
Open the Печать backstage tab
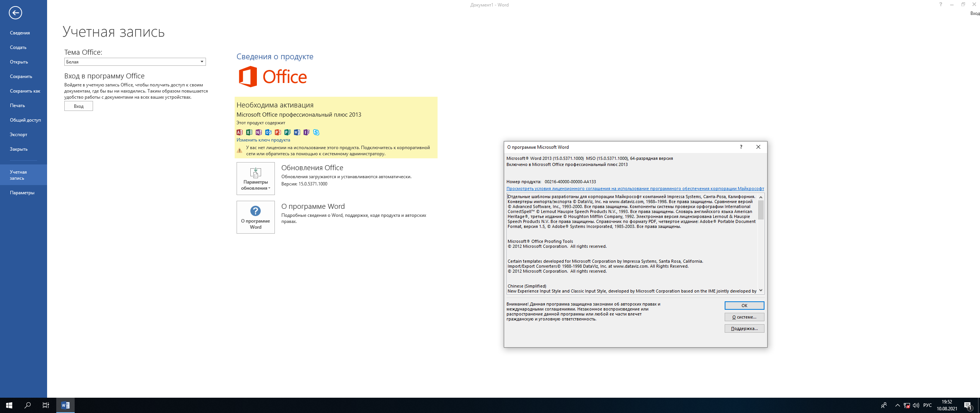click(x=23, y=106)
